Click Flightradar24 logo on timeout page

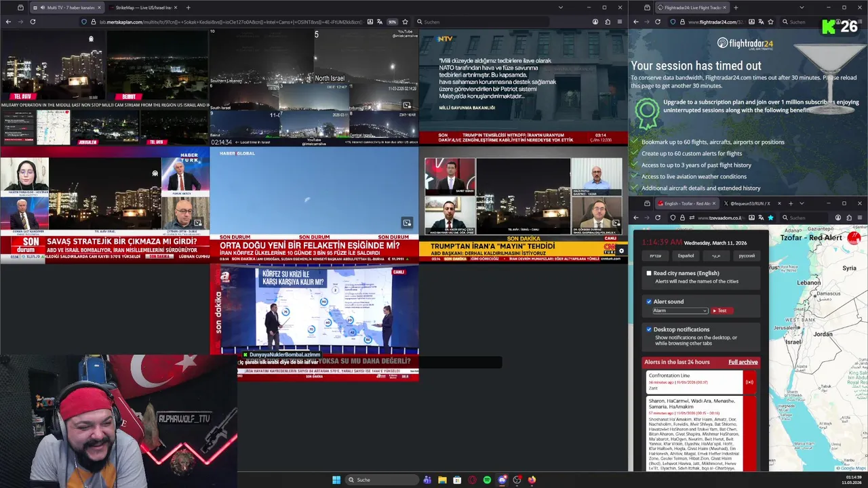coord(745,43)
